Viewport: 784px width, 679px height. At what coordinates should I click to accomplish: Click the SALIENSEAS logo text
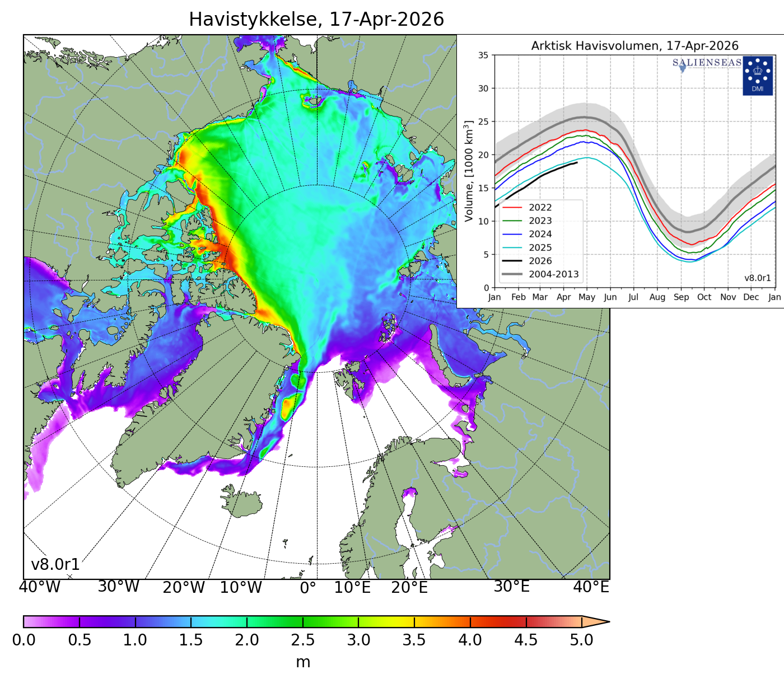[x=707, y=63]
